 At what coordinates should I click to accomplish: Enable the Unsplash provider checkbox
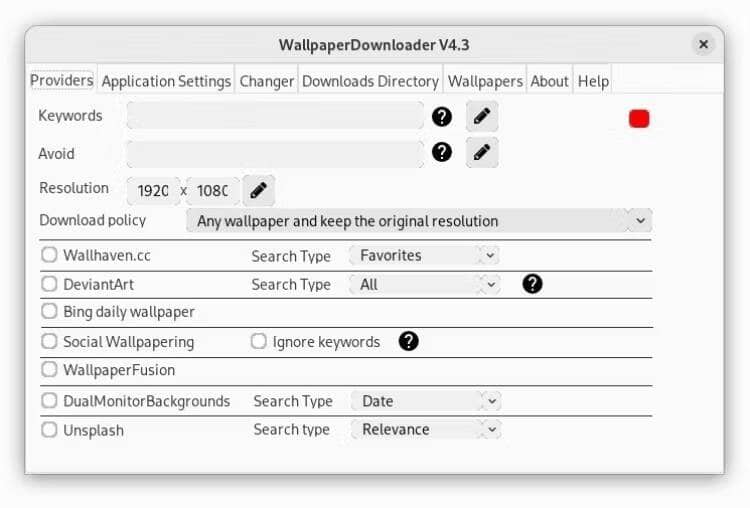[x=49, y=430]
